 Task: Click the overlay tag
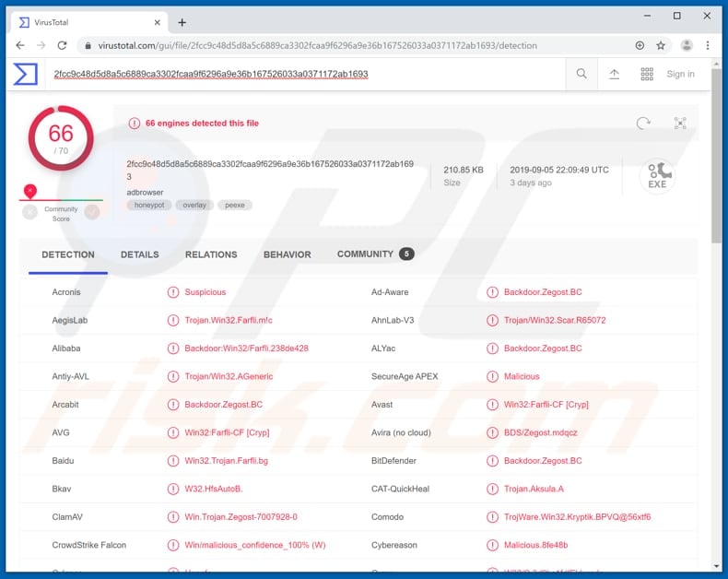pos(194,205)
